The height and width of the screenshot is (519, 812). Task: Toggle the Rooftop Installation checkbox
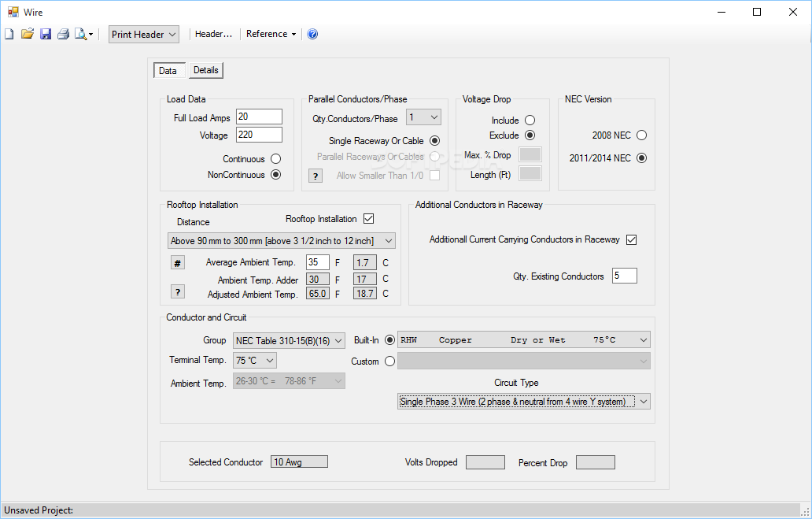coord(369,219)
